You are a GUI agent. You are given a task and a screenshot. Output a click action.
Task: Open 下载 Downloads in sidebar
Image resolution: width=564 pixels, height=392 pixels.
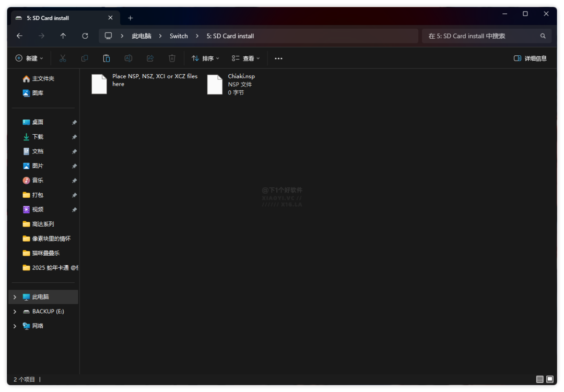click(38, 137)
